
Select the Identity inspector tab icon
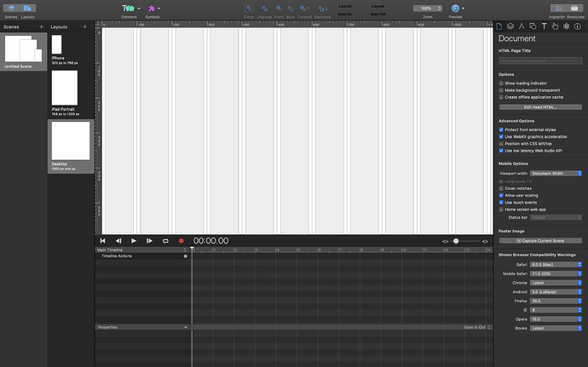pos(578,26)
